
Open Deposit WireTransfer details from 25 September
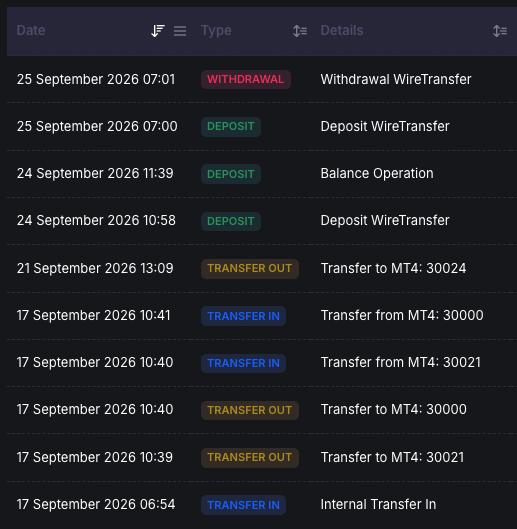385,127
